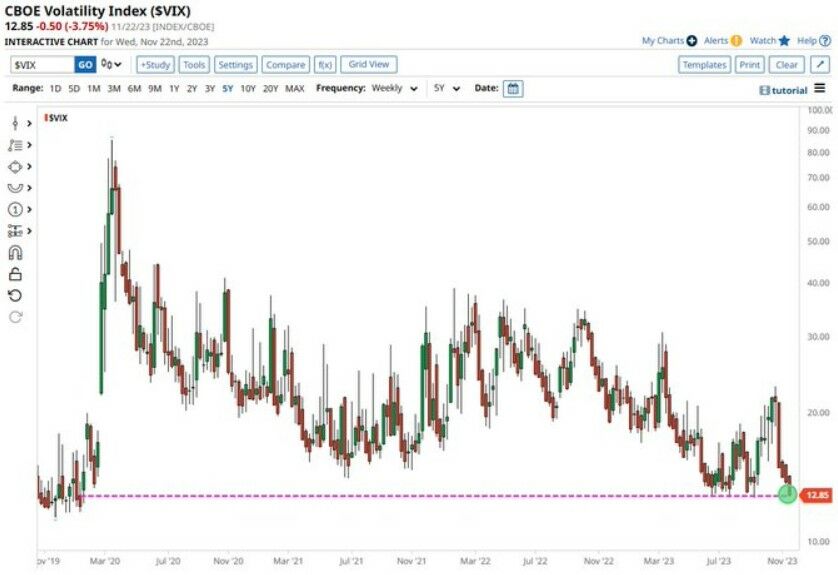The image size is (838, 575).
Task: Select the 2Y range
Action: 192,89
